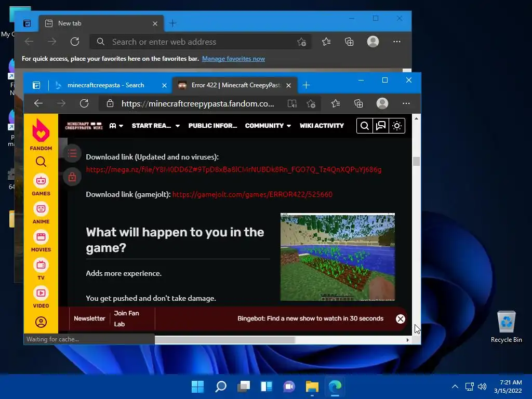
Task: Open profile avatar in the New tab window
Action: [373, 42]
